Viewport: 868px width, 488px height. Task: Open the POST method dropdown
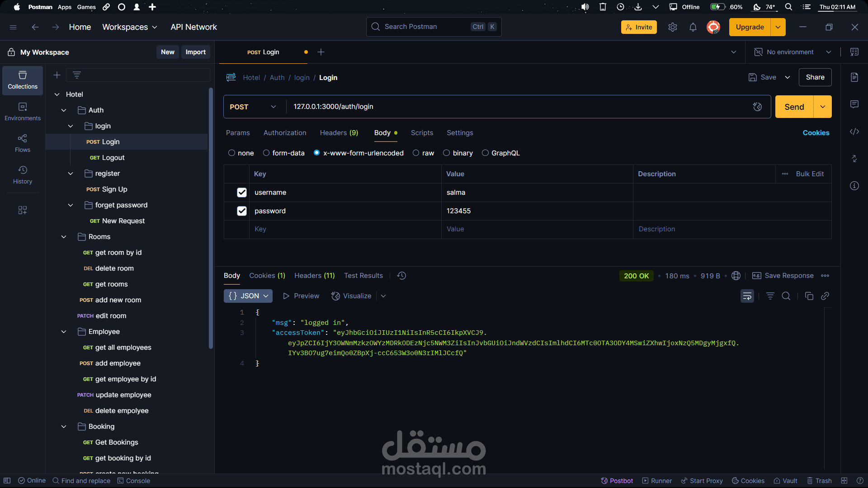tap(253, 107)
